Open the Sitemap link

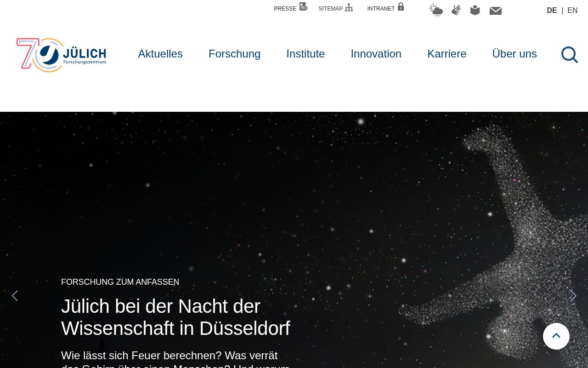(336, 8)
